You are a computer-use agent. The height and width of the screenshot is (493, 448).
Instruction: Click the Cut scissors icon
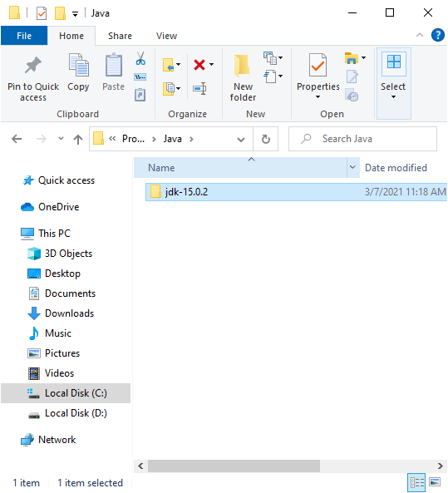[x=140, y=58]
